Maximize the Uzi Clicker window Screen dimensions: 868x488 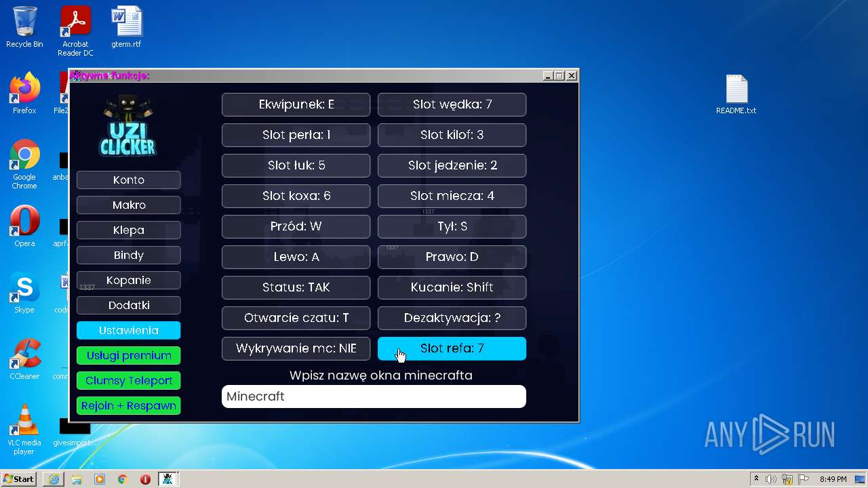(x=559, y=76)
